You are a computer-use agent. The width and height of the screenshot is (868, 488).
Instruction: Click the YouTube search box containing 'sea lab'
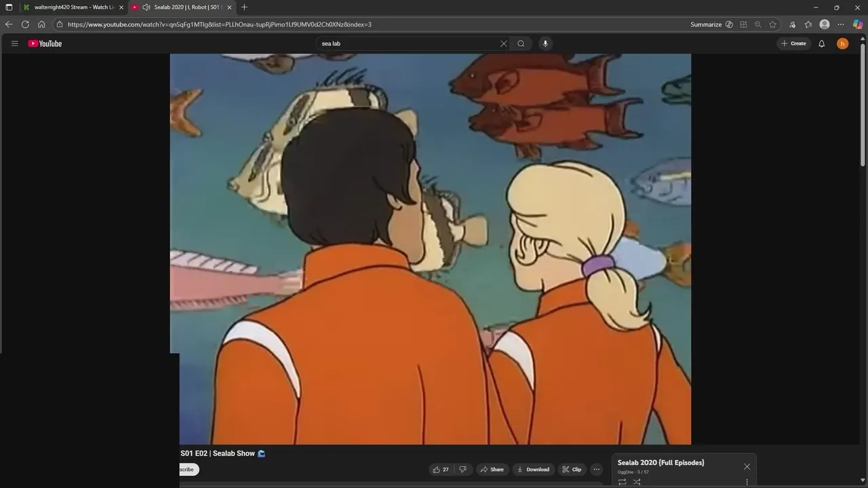pos(409,43)
